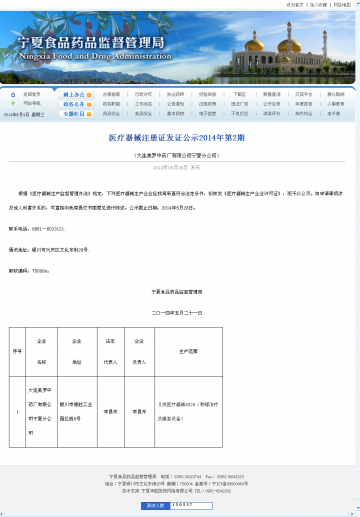This screenshot has width=360, height=517.
Task: Open the 专题栏目 tab
Action: (x=76, y=114)
